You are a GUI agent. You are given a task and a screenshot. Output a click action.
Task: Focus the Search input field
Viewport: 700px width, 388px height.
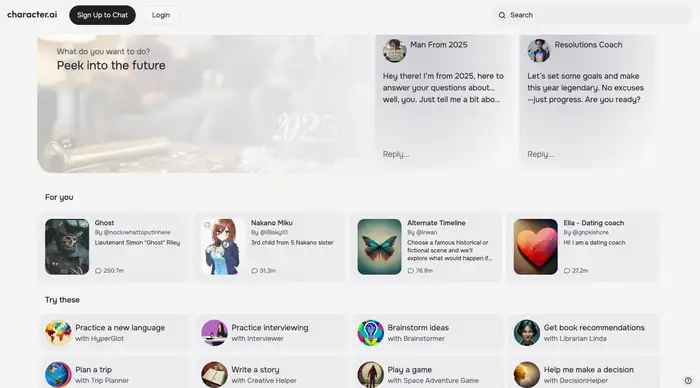tap(592, 15)
